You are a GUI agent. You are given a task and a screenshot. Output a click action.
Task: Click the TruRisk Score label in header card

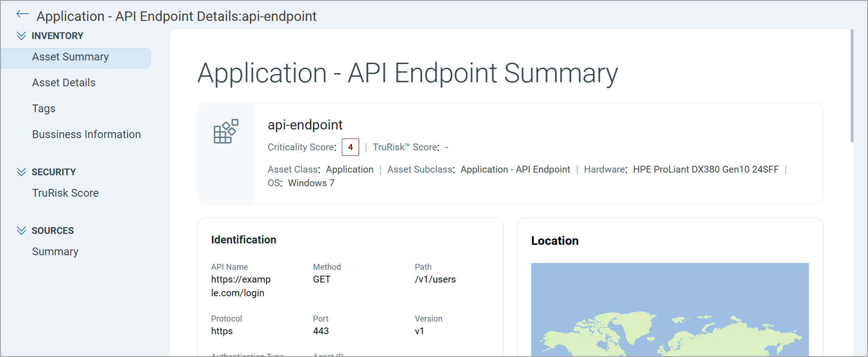point(406,147)
